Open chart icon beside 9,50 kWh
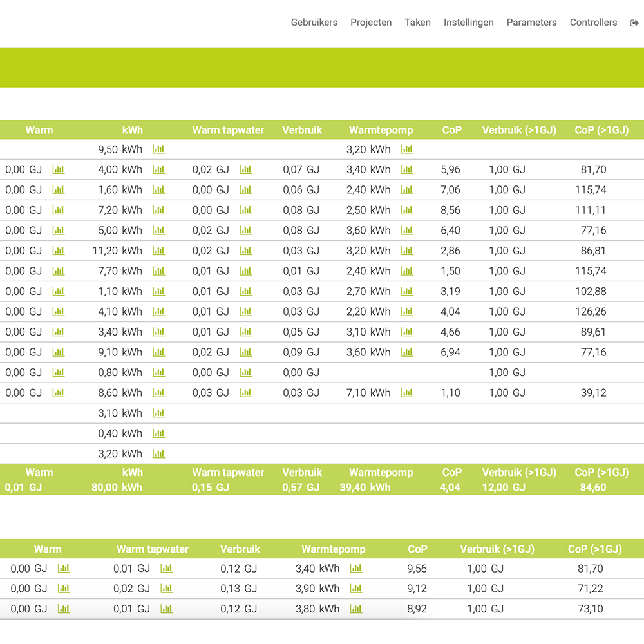 point(158,149)
